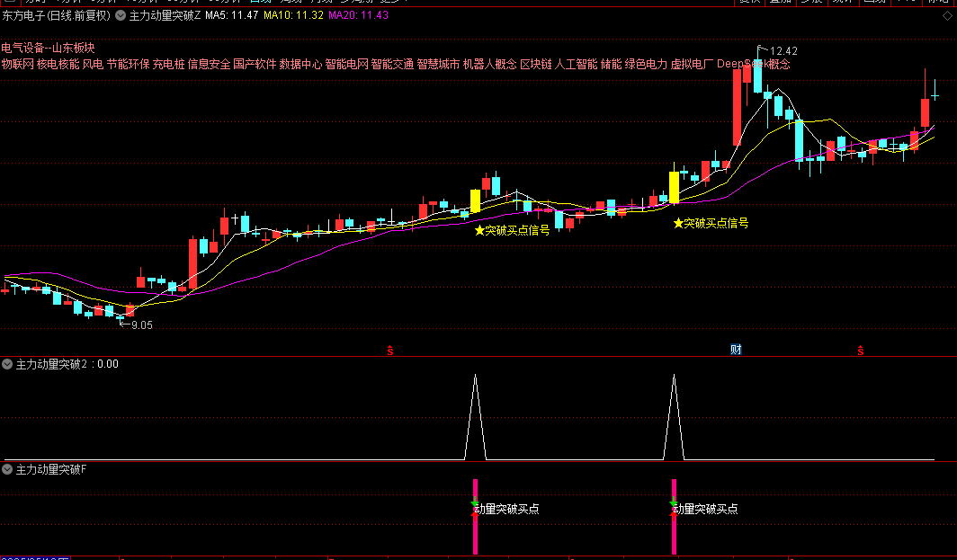Open the blue 财 financial marker
The height and width of the screenshot is (560, 957).
[x=736, y=350]
